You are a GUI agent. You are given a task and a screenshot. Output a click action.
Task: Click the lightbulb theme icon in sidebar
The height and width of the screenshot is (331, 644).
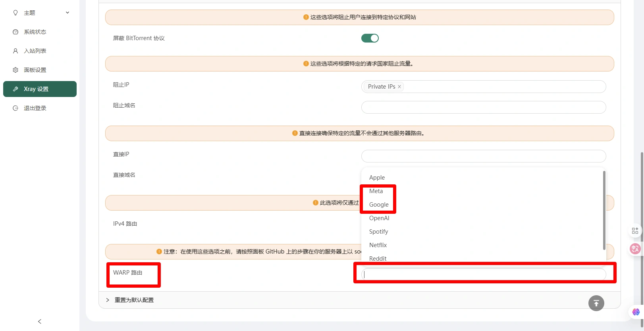15,13
